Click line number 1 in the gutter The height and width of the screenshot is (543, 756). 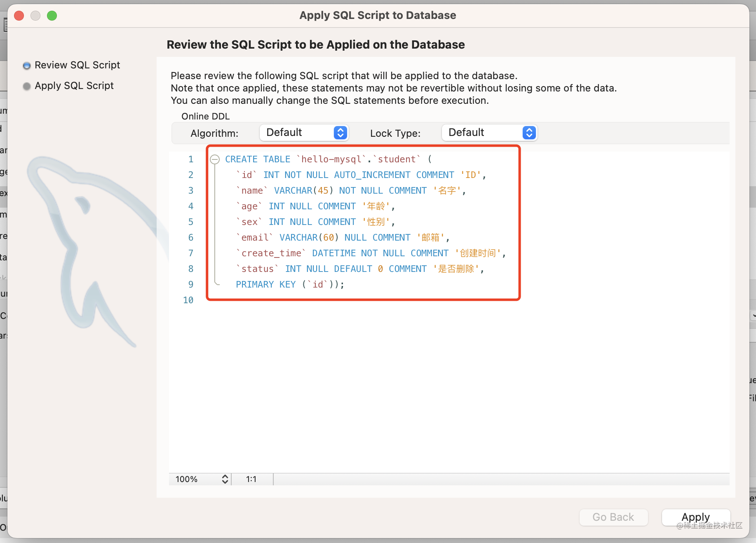190,159
